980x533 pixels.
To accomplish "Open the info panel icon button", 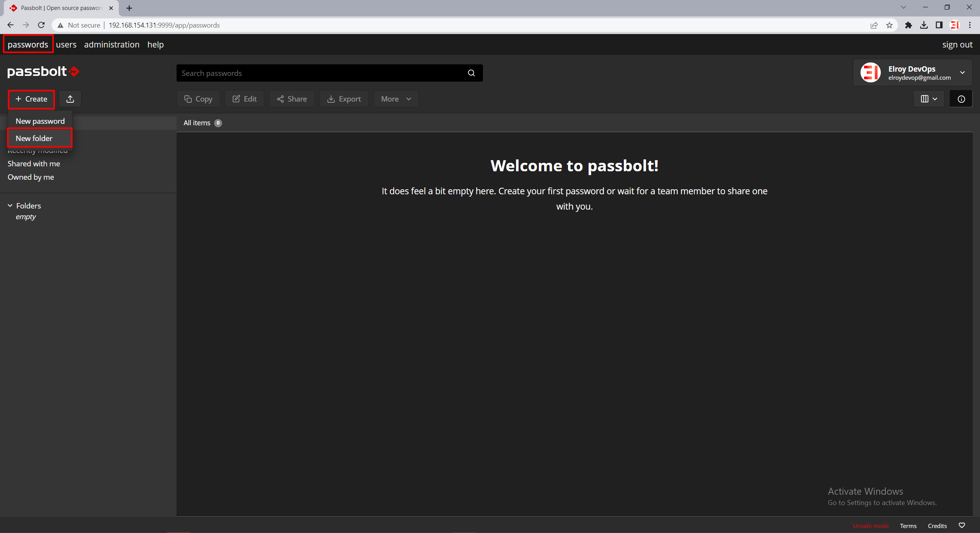I will [x=961, y=99].
